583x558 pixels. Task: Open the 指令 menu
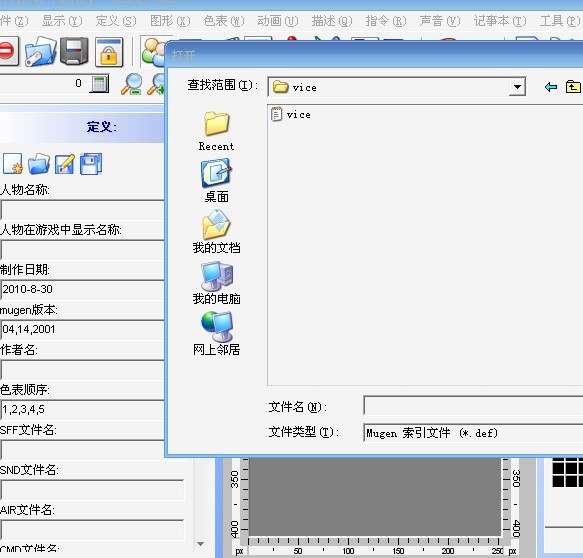(x=386, y=21)
